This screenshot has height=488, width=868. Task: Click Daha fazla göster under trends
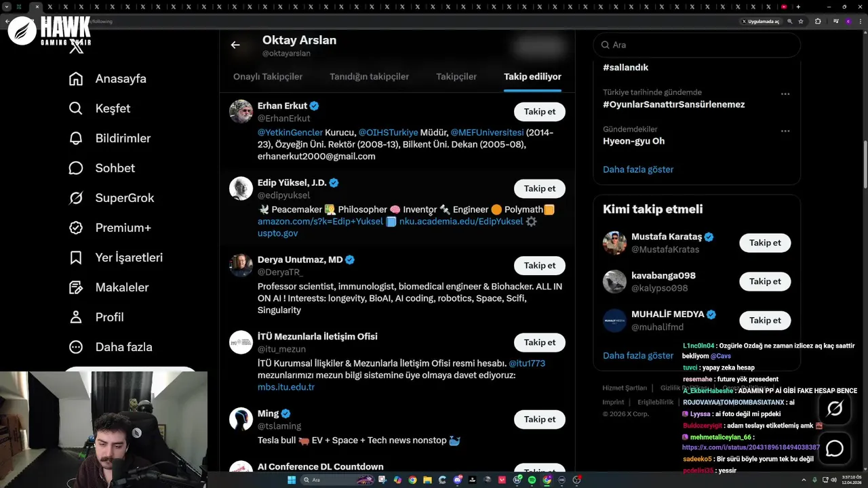[638, 169]
